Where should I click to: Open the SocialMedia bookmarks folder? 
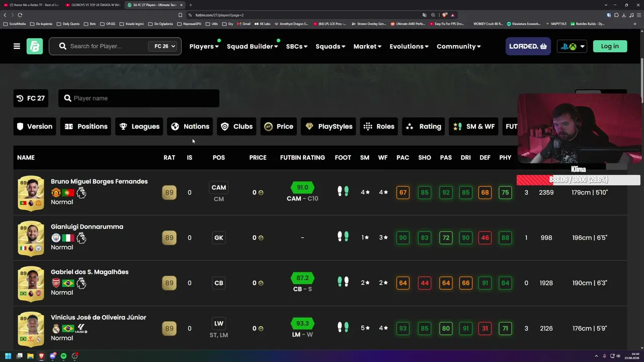(15, 24)
